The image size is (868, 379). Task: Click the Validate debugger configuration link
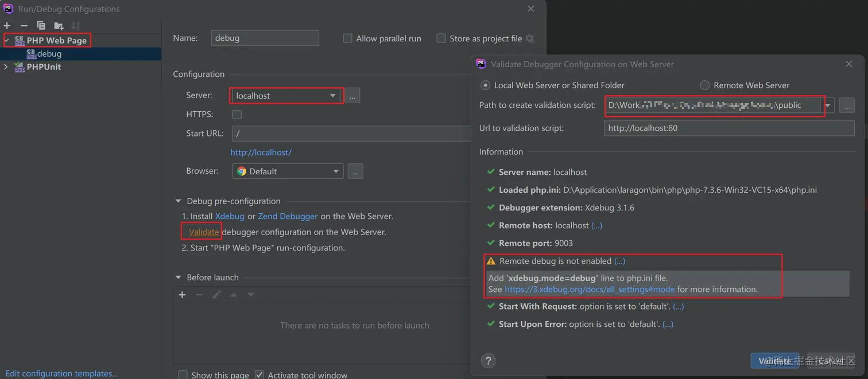[x=204, y=232]
